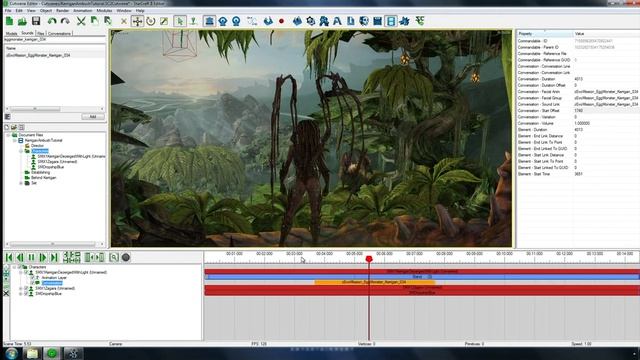Select the blue Blend track bar

(422, 277)
